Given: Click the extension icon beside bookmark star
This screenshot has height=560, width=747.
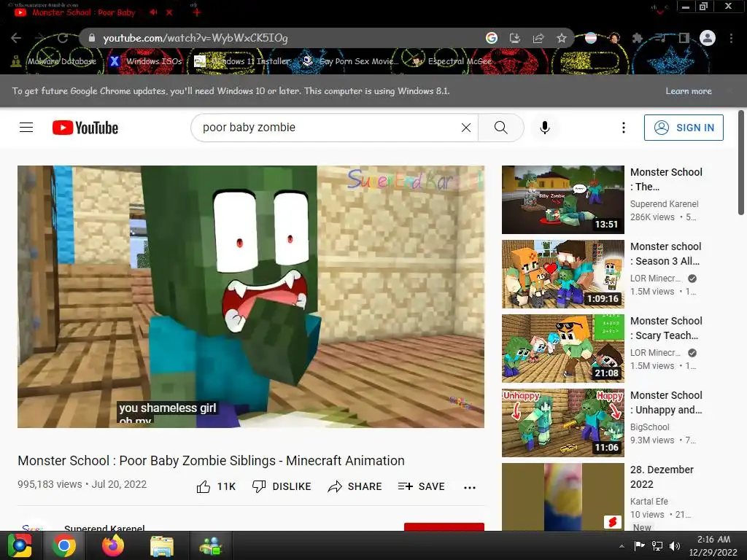Looking at the screenshot, I should pyautogui.click(x=591, y=38).
